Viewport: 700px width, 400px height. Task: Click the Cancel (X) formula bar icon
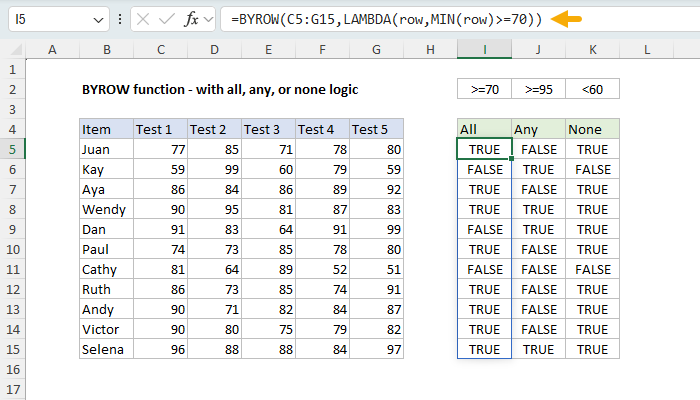(x=143, y=19)
